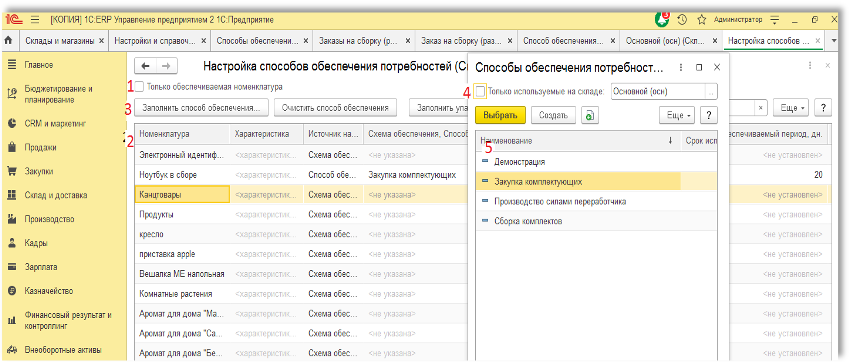The width and height of the screenshot is (849, 362).
Task: Click the Продажи bag icon
Action: click(x=12, y=147)
